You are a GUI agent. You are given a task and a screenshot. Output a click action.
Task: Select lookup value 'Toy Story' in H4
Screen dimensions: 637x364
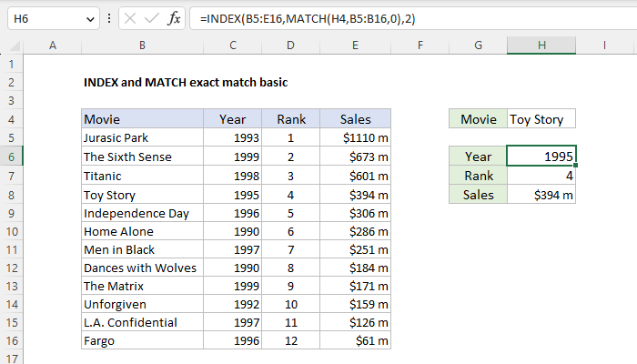pyautogui.click(x=541, y=119)
